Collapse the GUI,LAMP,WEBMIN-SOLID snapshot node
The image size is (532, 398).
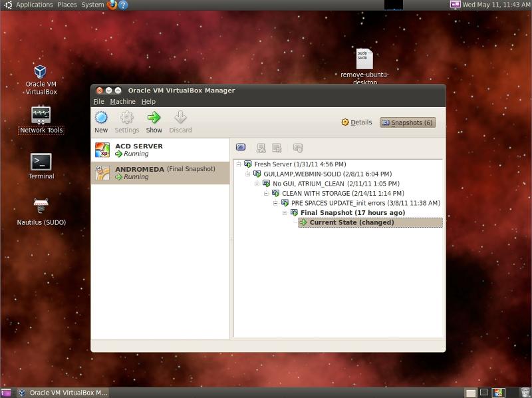click(247, 174)
